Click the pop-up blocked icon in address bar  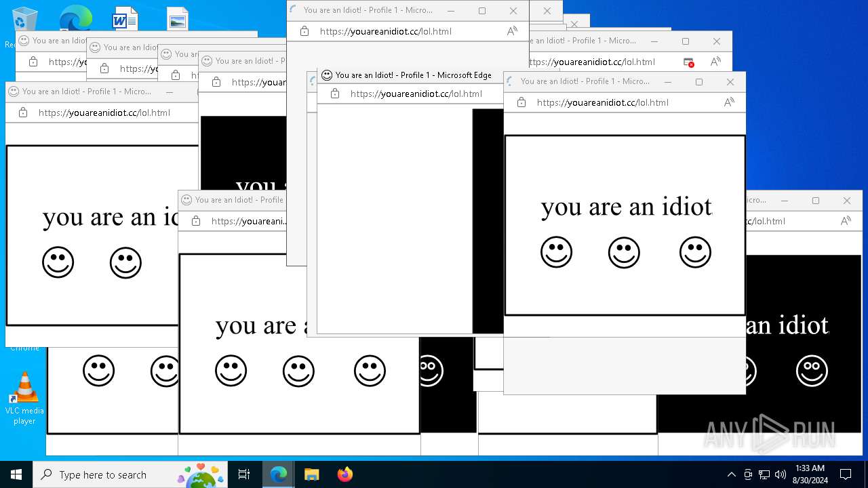click(x=689, y=62)
